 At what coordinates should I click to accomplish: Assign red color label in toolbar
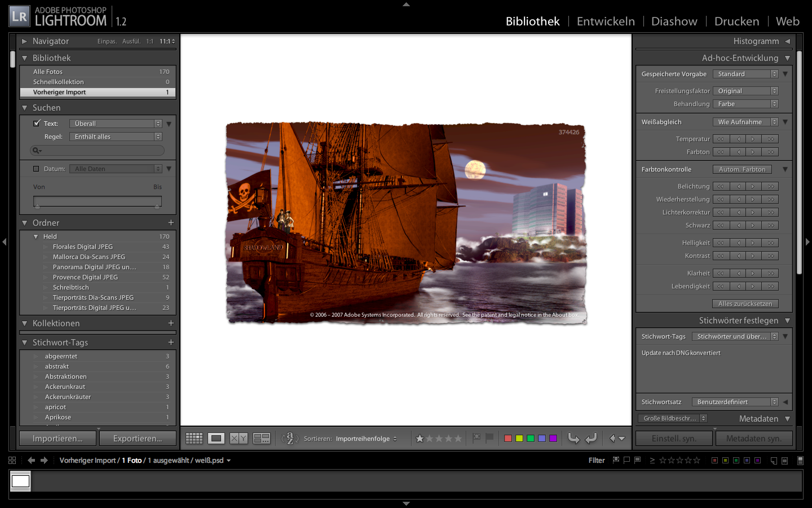508,439
